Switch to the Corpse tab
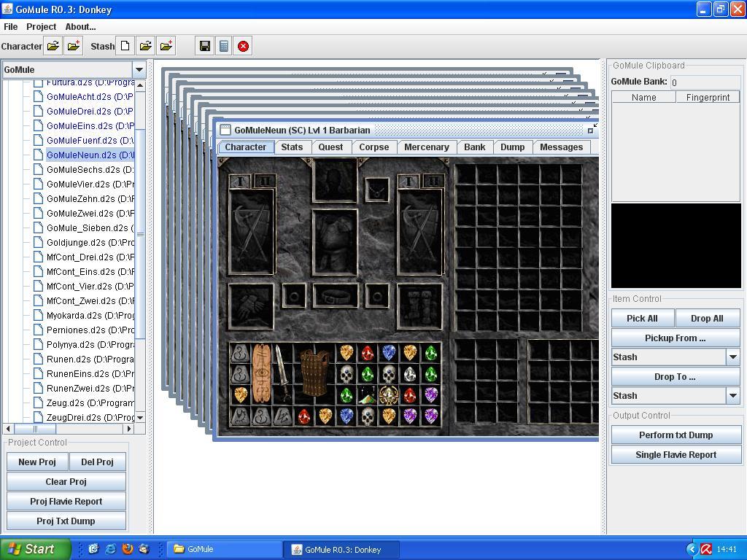Image resolution: width=747 pixels, height=560 pixels. coord(374,147)
